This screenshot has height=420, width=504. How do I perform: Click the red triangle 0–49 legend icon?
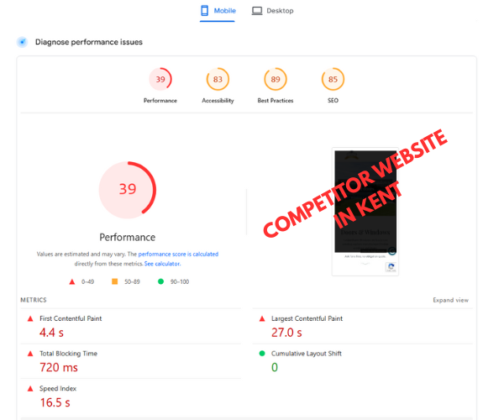72,282
